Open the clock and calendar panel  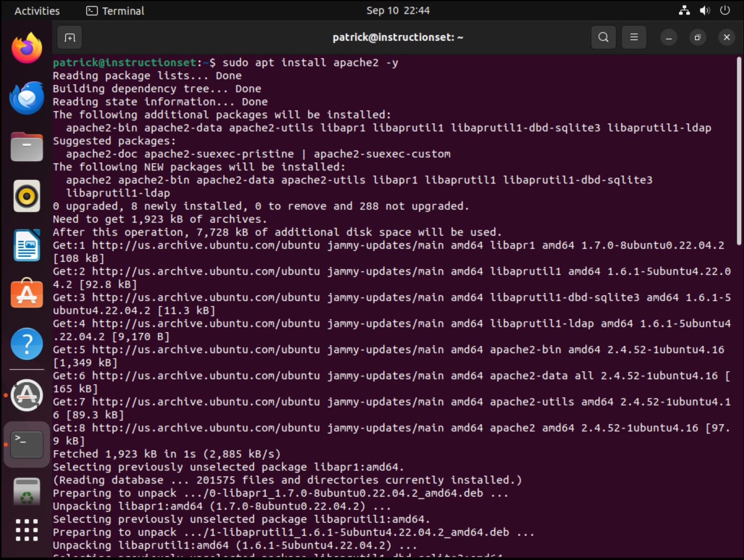click(398, 11)
